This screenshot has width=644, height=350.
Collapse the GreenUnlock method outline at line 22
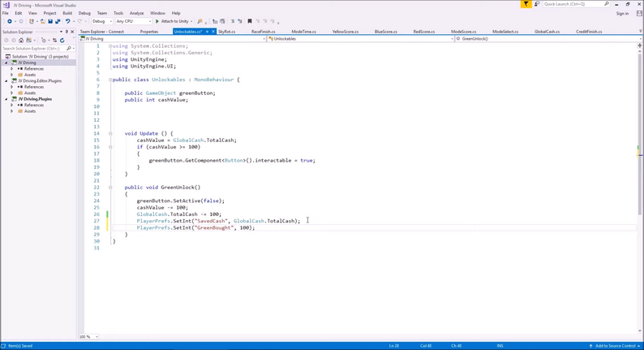coord(110,188)
